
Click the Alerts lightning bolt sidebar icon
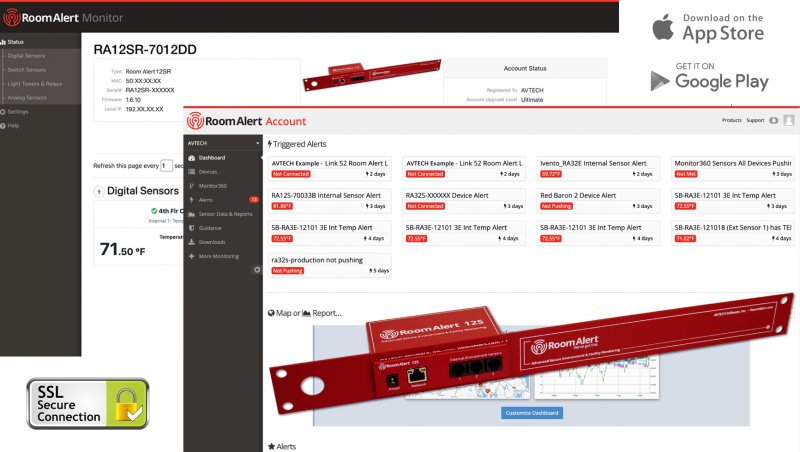point(192,200)
